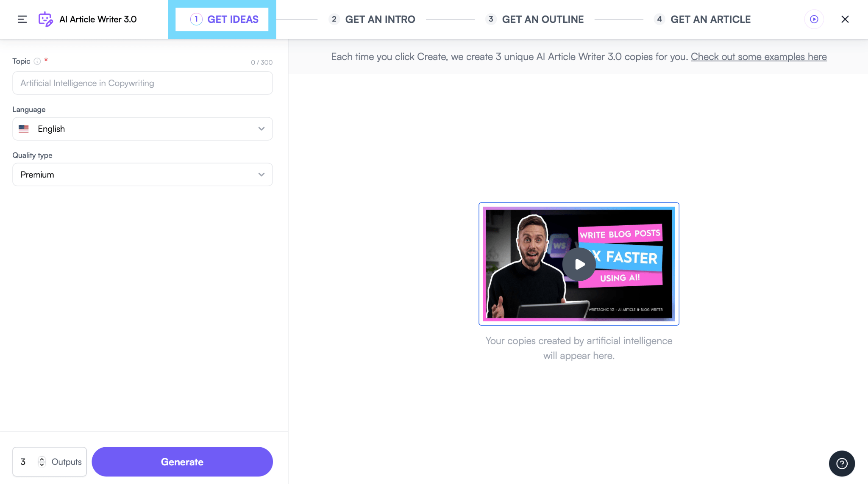
Task: Open the Language dropdown
Action: pyautogui.click(x=261, y=129)
